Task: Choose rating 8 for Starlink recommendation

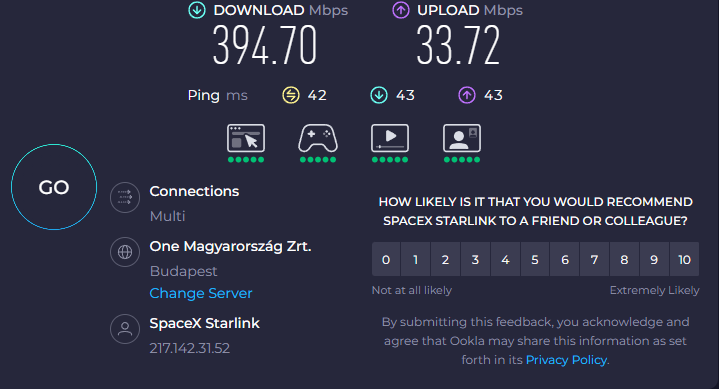Action: click(x=624, y=260)
